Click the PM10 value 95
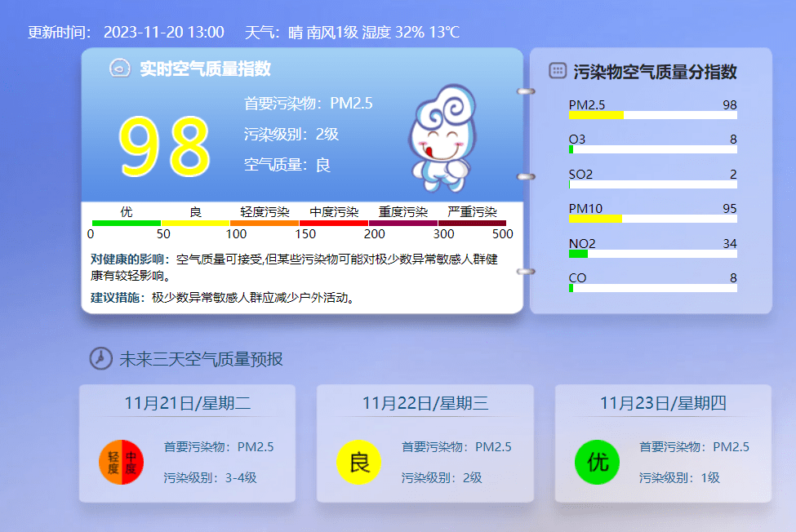 click(x=730, y=208)
